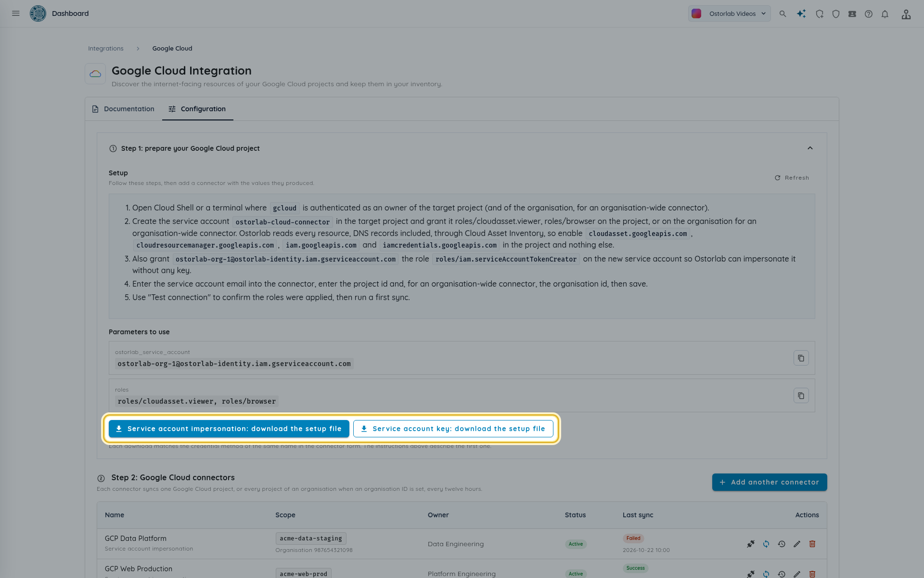Click the plain shield icon in header

[x=836, y=14]
